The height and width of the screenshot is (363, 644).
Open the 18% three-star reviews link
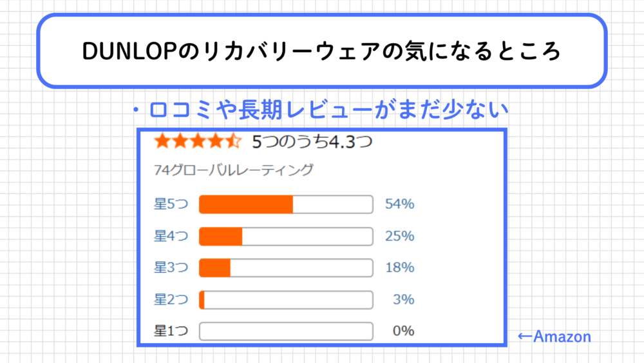(399, 268)
